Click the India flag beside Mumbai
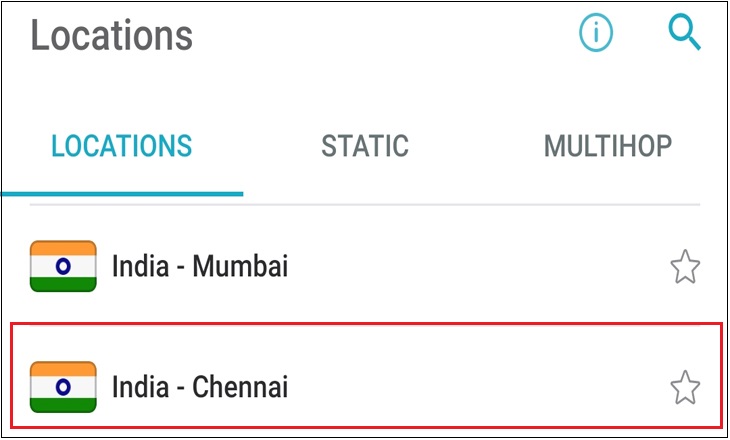This screenshot has height=440, width=730. [x=63, y=266]
